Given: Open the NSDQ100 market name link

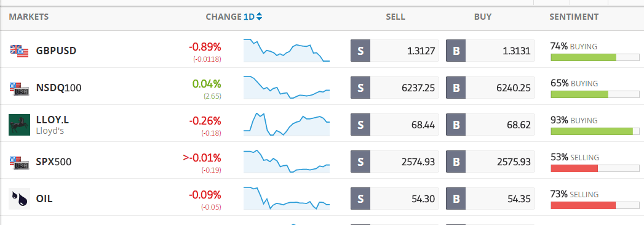Looking at the screenshot, I should (x=58, y=88).
